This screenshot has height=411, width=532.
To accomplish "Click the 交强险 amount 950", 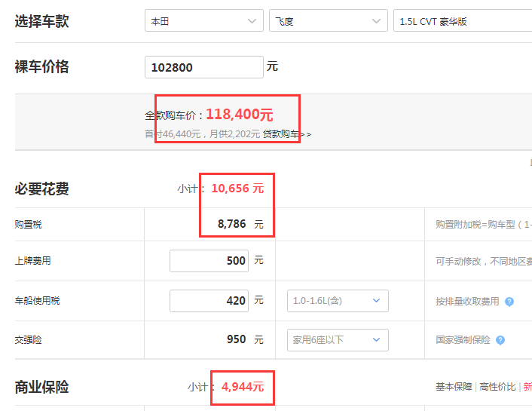I will [x=236, y=339].
